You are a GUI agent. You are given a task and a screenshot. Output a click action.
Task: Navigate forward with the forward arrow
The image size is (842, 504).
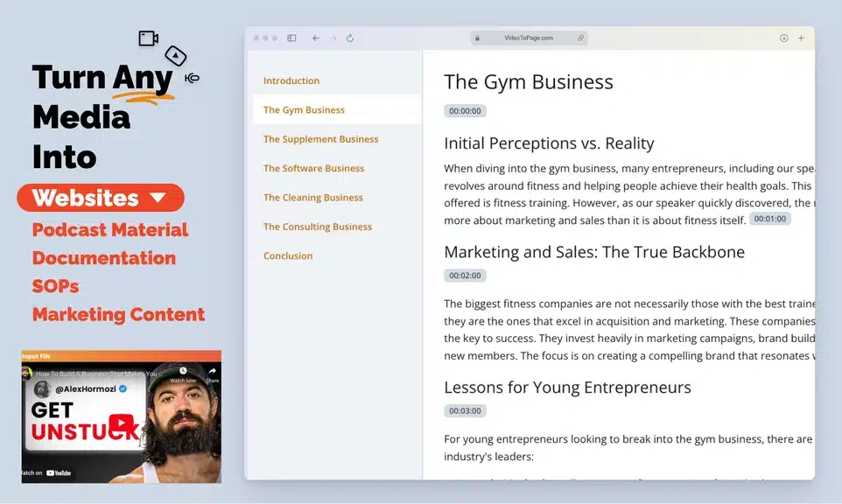coord(332,38)
